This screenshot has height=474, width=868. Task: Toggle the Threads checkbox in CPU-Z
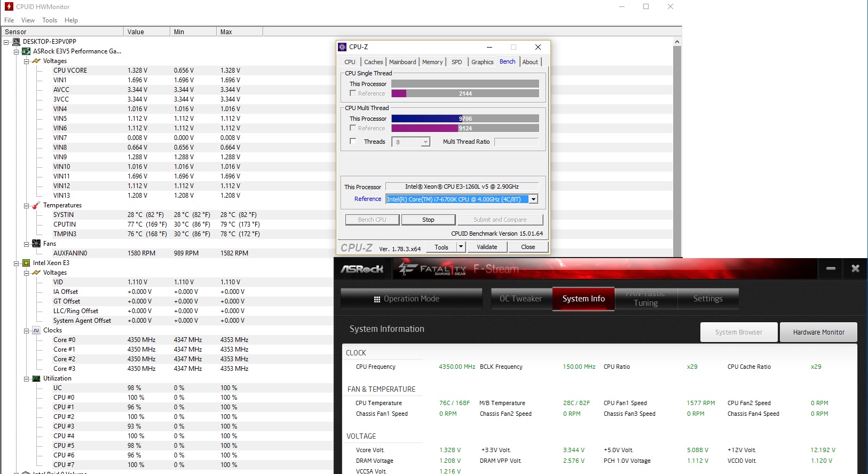point(353,141)
